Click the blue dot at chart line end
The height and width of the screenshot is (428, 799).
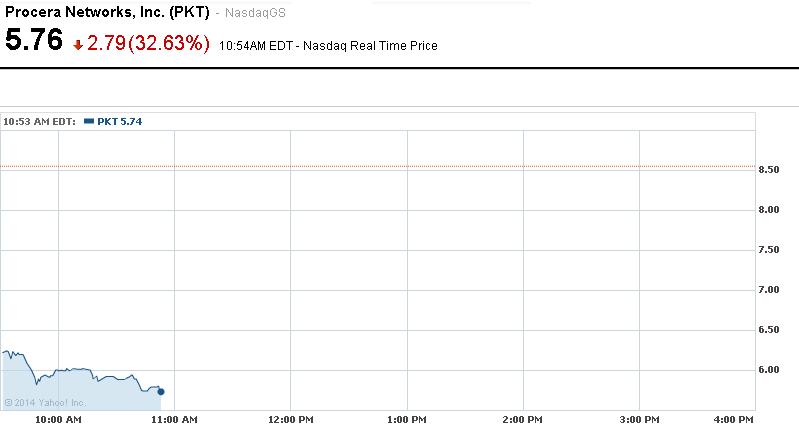pyautogui.click(x=162, y=391)
